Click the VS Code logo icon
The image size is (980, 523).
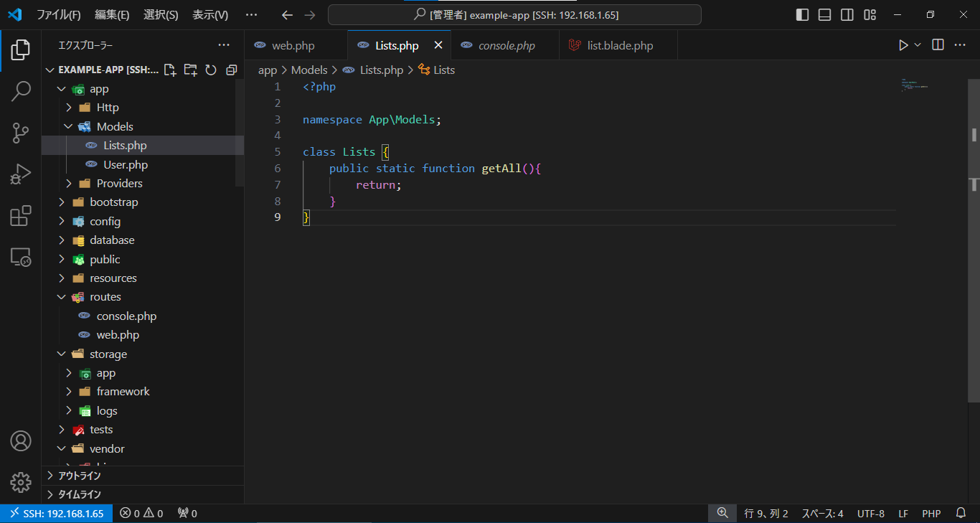click(x=15, y=14)
